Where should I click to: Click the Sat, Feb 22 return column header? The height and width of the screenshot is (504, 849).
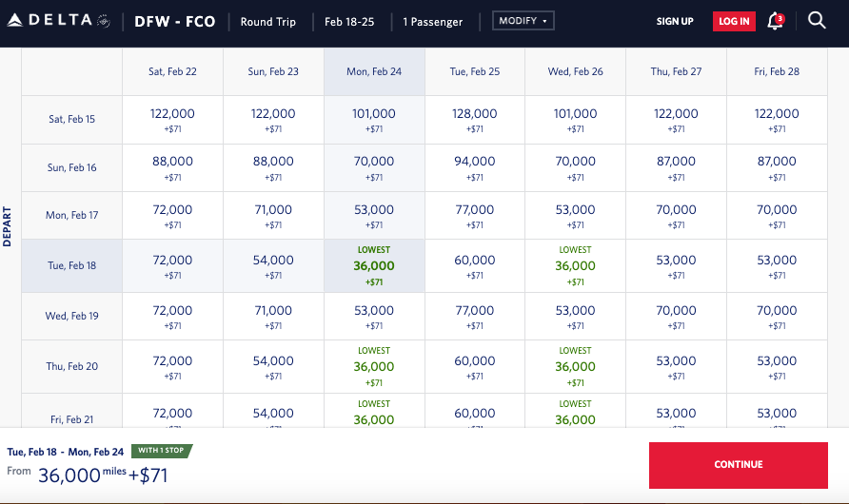[172, 71]
